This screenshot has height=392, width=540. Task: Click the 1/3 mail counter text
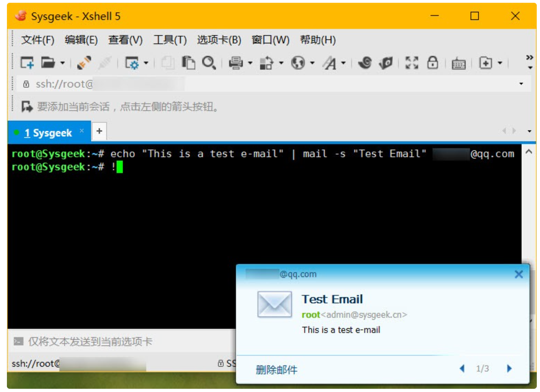482,369
